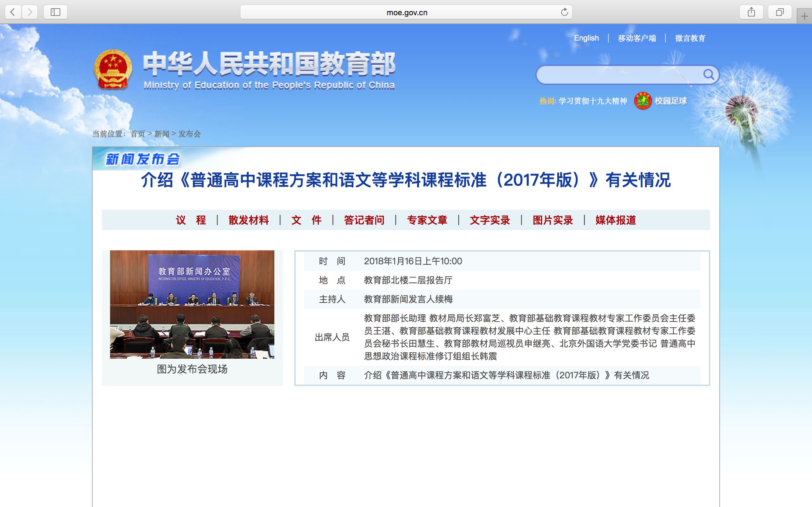This screenshot has width=812, height=507.
Task: Click the national emblem logo
Action: [x=113, y=69]
